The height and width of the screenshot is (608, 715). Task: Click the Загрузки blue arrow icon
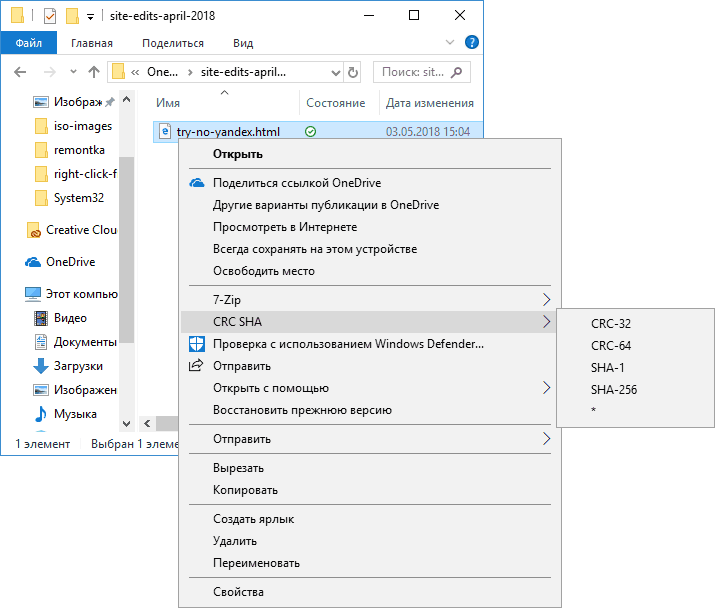(x=41, y=366)
